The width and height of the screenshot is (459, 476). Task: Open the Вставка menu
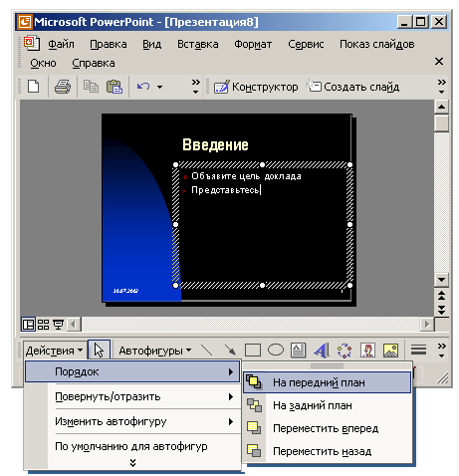[x=198, y=44]
